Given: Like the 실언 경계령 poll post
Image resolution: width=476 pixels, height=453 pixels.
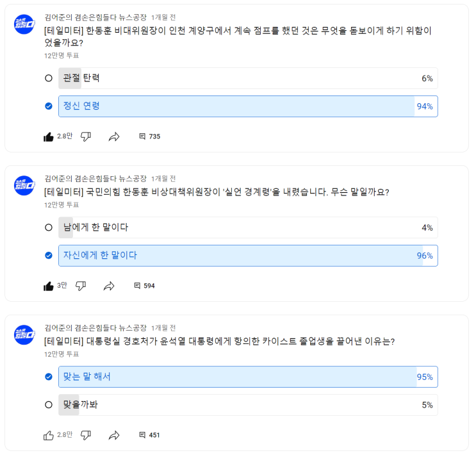Looking at the screenshot, I should pyautogui.click(x=49, y=286).
